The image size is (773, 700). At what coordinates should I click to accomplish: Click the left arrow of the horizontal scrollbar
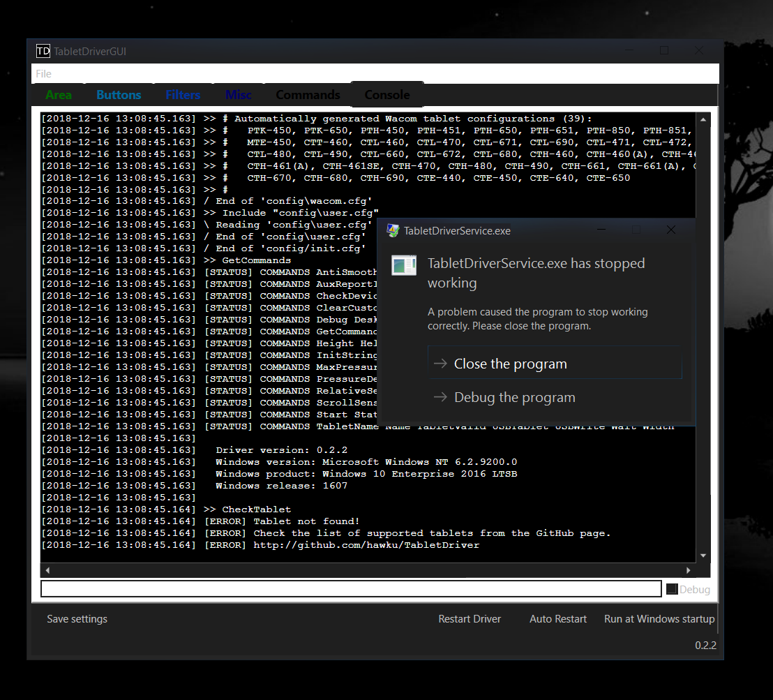coord(47,570)
